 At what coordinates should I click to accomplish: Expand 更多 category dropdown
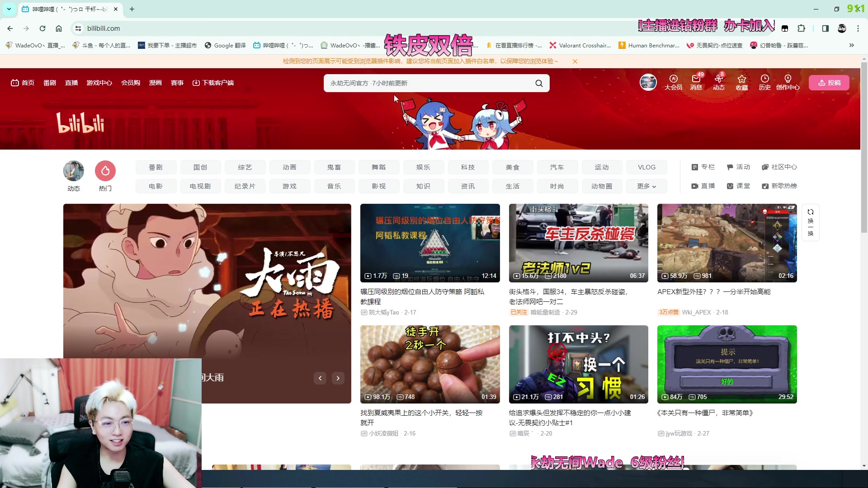[646, 186]
